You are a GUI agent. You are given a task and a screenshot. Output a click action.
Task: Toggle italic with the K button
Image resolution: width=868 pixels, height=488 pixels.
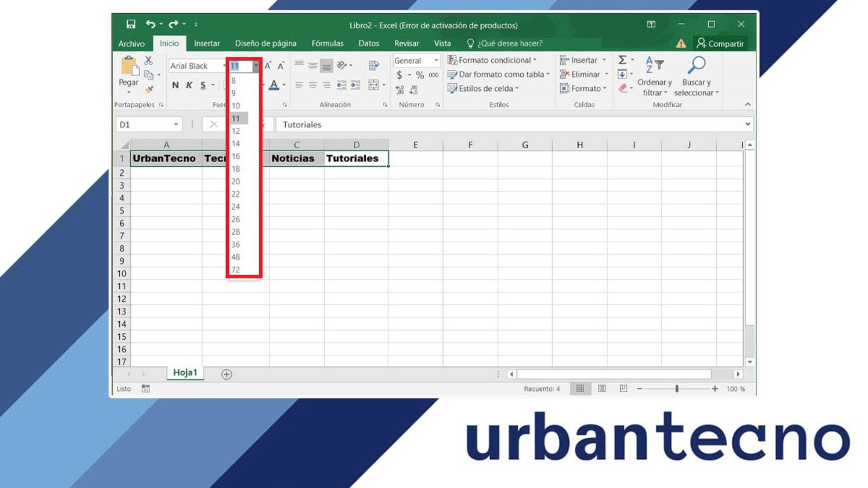(x=189, y=85)
